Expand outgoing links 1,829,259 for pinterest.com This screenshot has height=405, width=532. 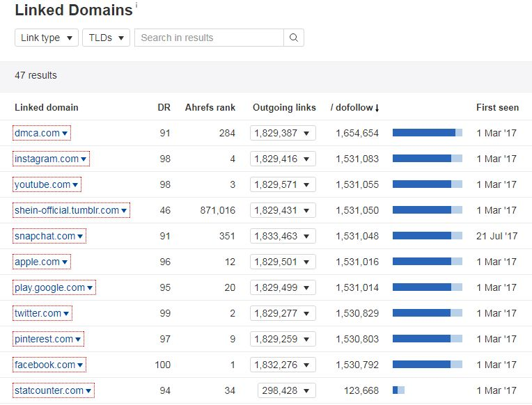(283, 339)
